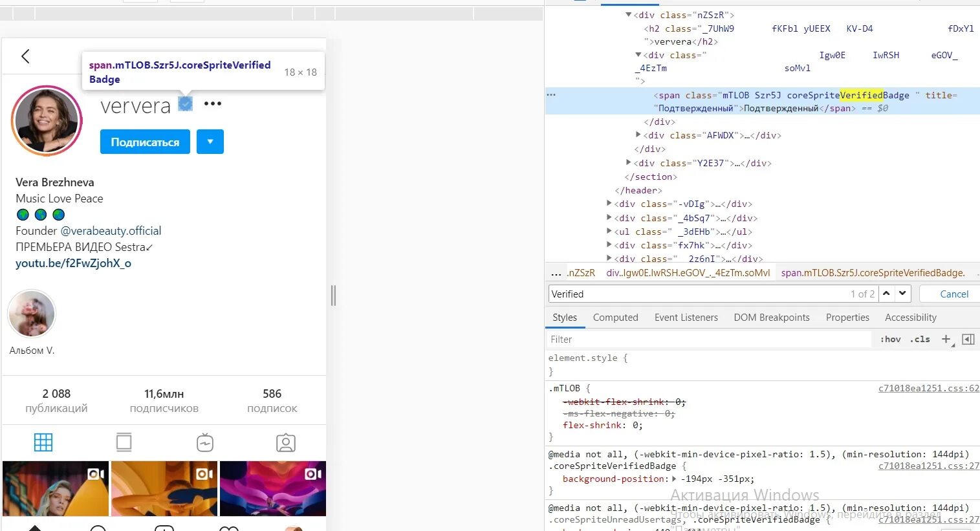The image size is (980, 531).
Task: Switch to the Computed tab
Action: pos(615,318)
